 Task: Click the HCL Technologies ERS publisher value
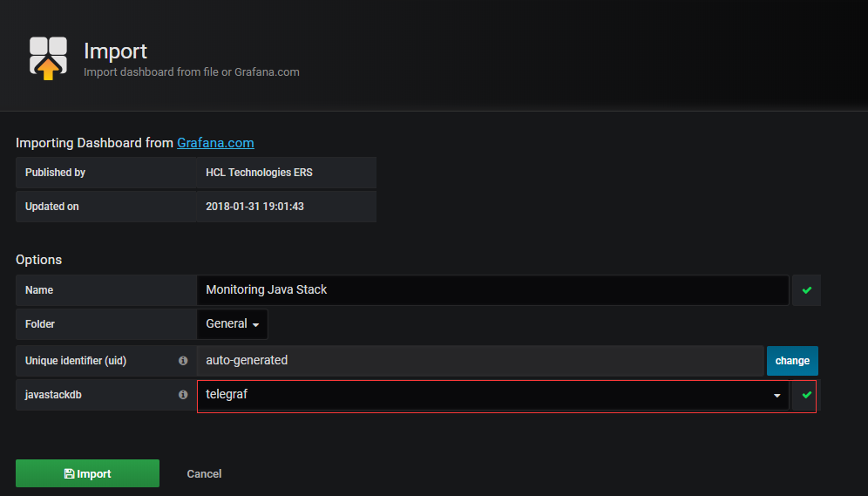point(259,173)
